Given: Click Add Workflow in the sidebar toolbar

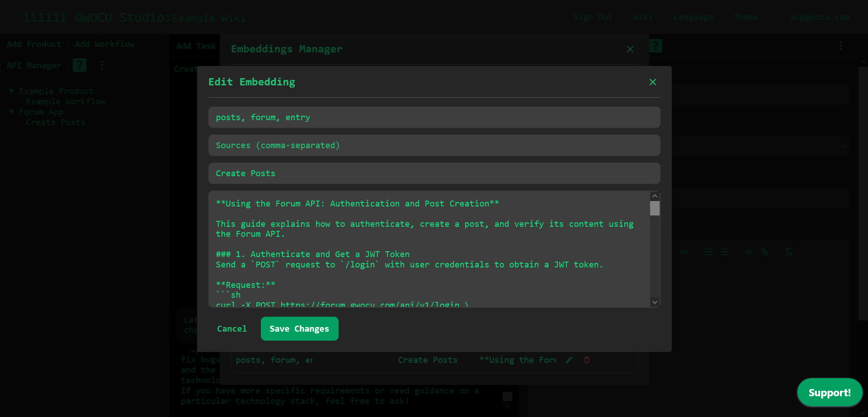Looking at the screenshot, I should (105, 44).
